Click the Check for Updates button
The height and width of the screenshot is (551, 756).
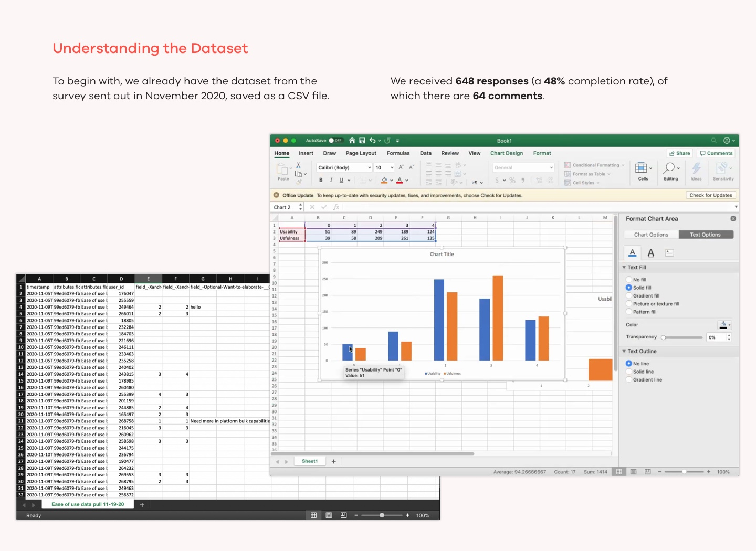711,195
